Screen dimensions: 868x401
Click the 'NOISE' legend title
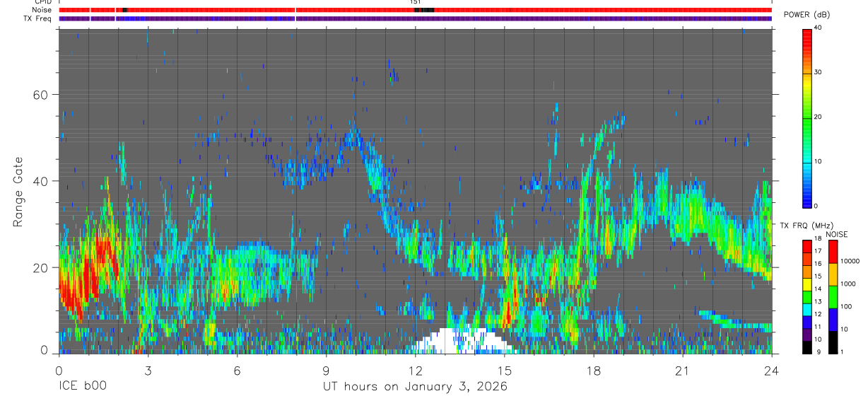836,234
